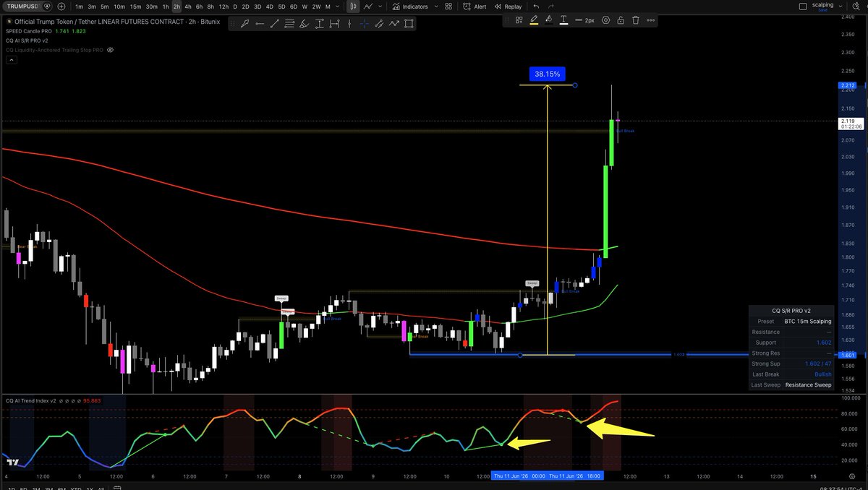Collapse the indicator legend arrow
Screen dimensions: 868x490
pyautogui.click(x=11, y=61)
